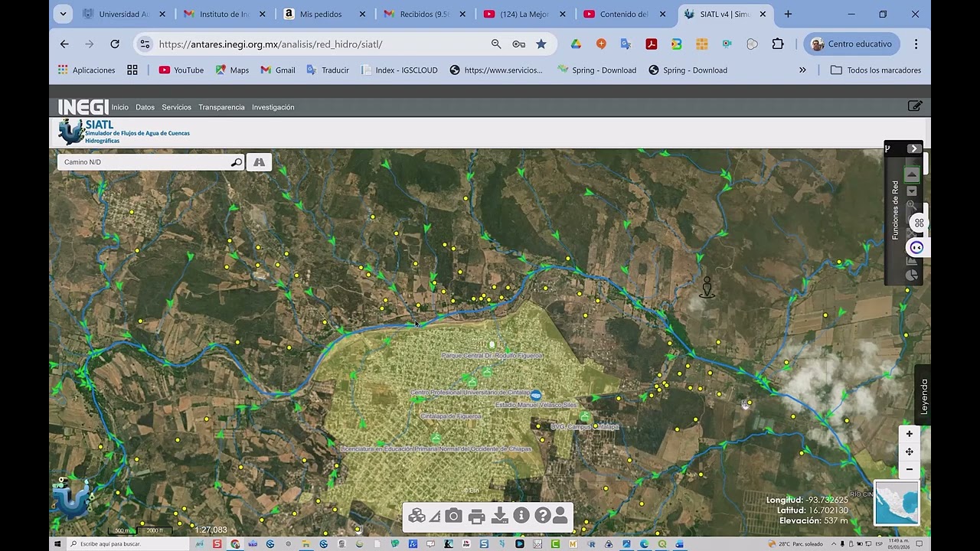
Task: Open Windows Start menu
Action: [x=57, y=544]
